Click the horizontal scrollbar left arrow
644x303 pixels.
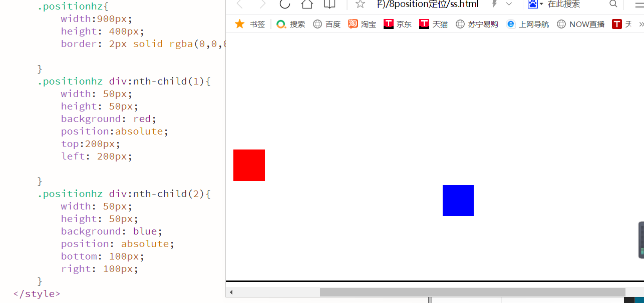(x=231, y=292)
